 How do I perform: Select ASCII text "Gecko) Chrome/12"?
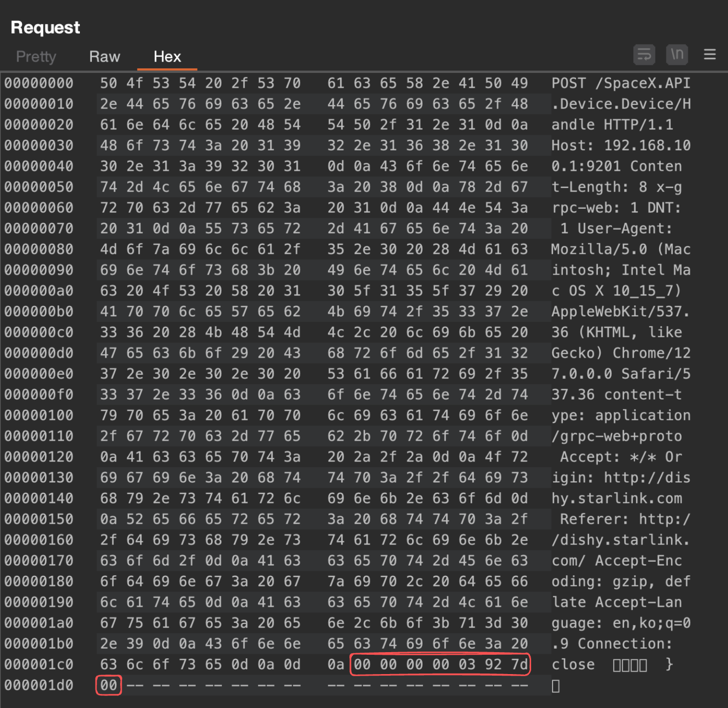pyautogui.click(x=621, y=353)
